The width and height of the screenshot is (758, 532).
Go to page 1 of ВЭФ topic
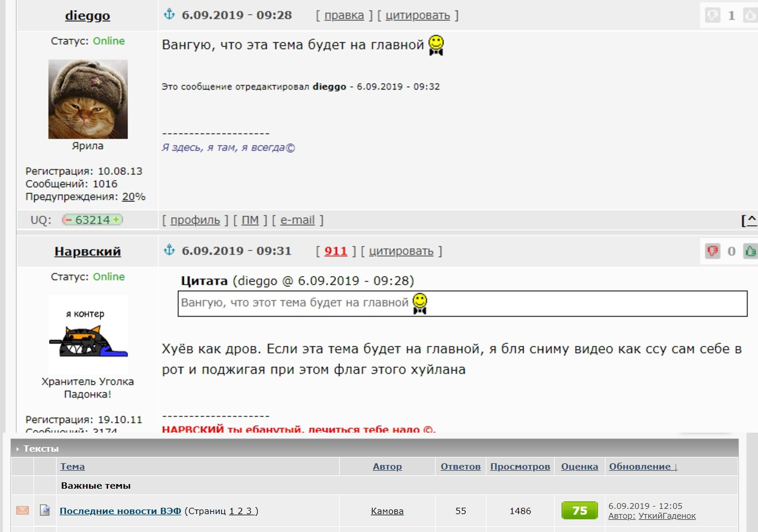click(232, 511)
